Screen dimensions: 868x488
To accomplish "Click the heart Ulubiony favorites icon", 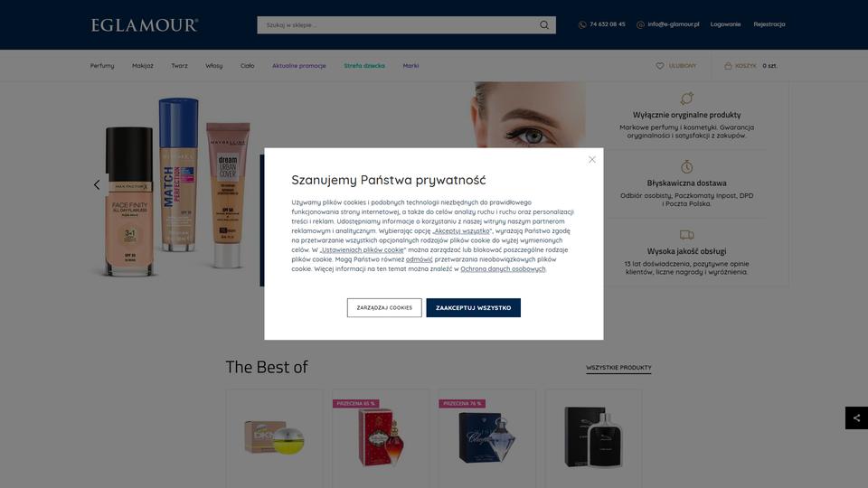I will pos(660,66).
